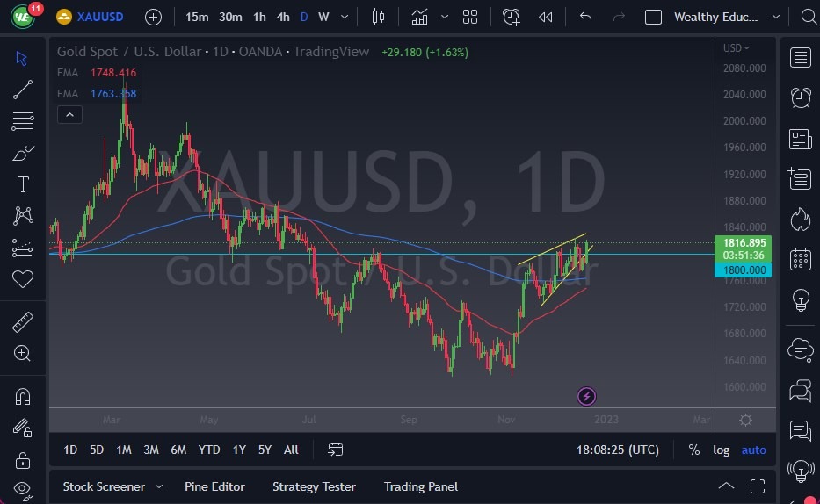Start bar replay mode
The width and height of the screenshot is (820, 504).
coord(546,18)
